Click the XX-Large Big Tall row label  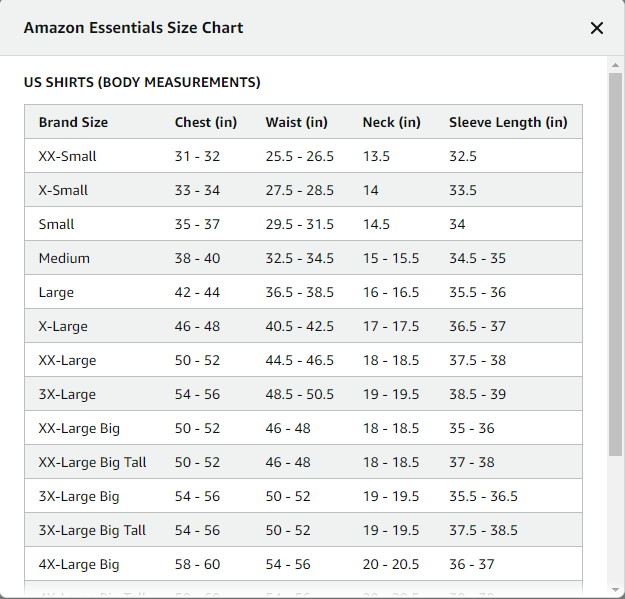pyautogui.click(x=92, y=462)
